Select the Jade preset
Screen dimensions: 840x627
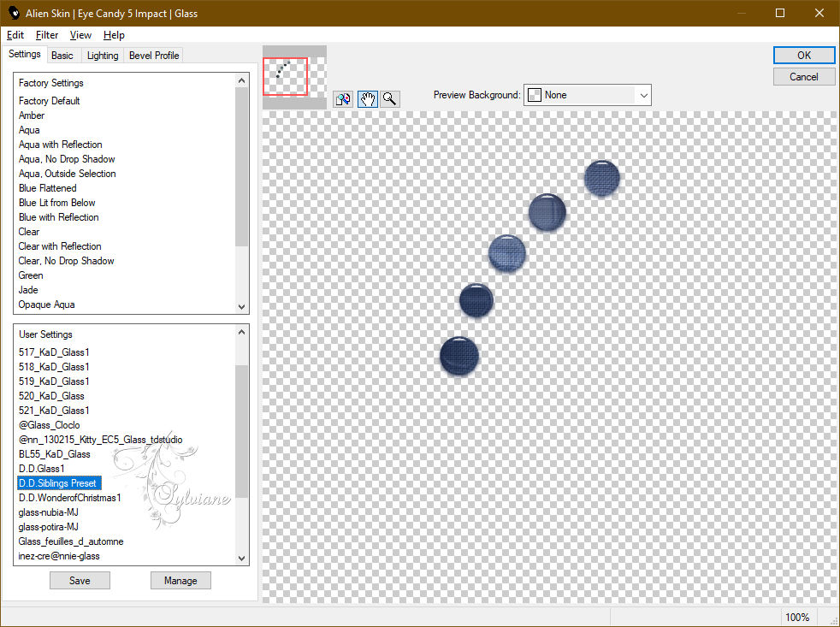click(28, 290)
